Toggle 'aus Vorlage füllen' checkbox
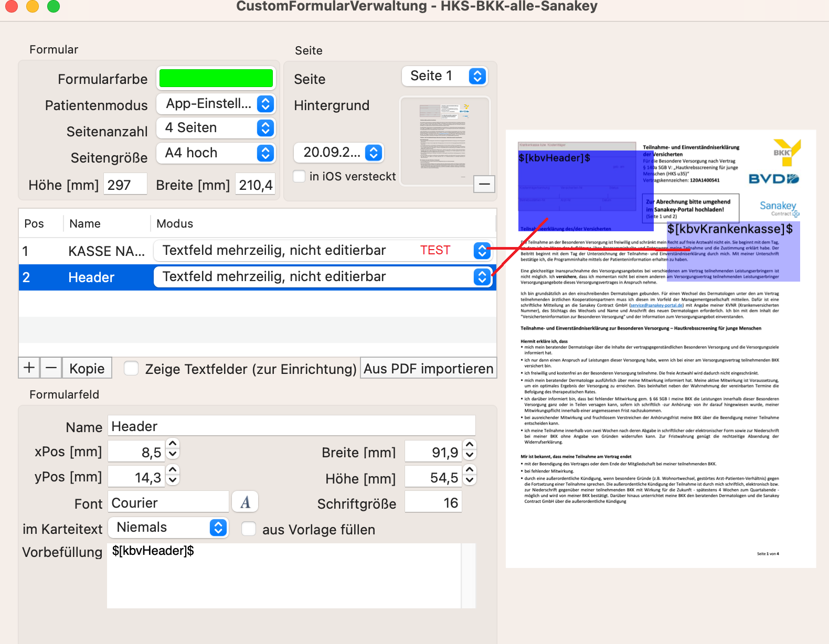The image size is (829, 644). tap(249, 529)
